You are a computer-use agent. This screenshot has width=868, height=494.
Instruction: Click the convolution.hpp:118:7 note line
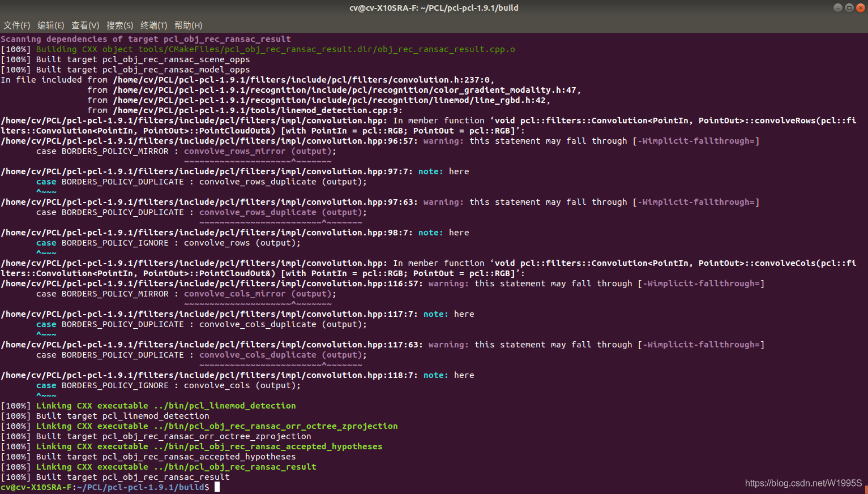(x=237, y=375)
